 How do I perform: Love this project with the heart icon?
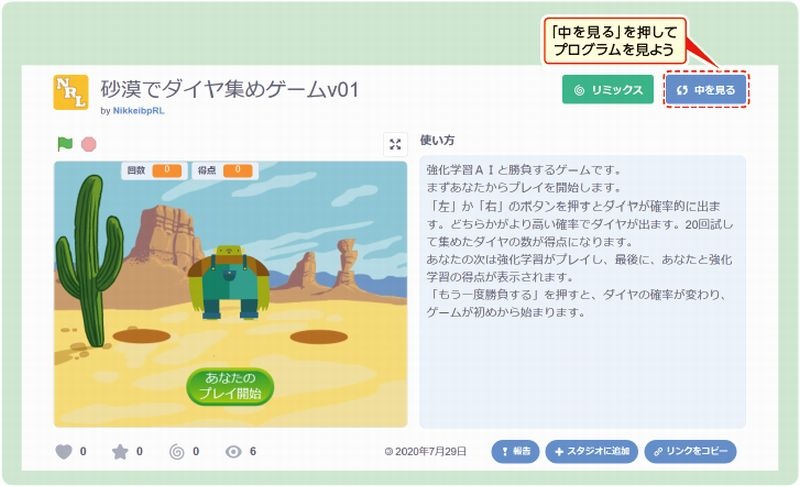click(x=64, y=451)
